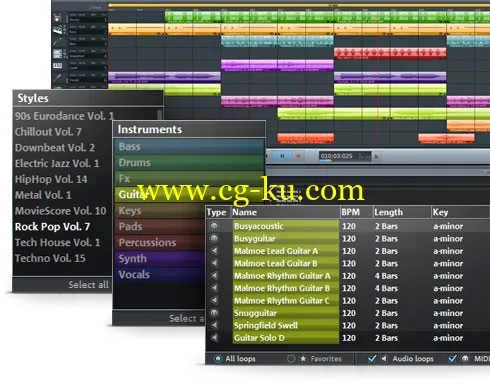Viewport: 490px width, 392px height.
Task: Select the synth keys icon of track 5
Action: 58,66
